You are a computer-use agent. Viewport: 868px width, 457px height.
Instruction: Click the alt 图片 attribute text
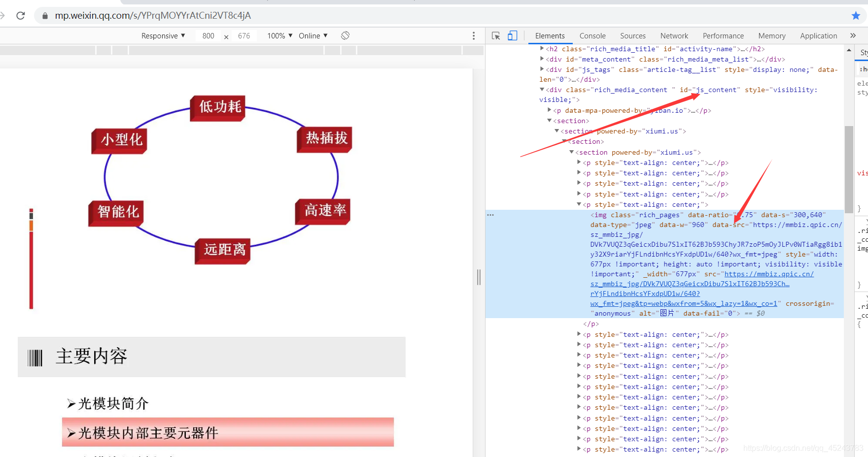tap(659, 313)
